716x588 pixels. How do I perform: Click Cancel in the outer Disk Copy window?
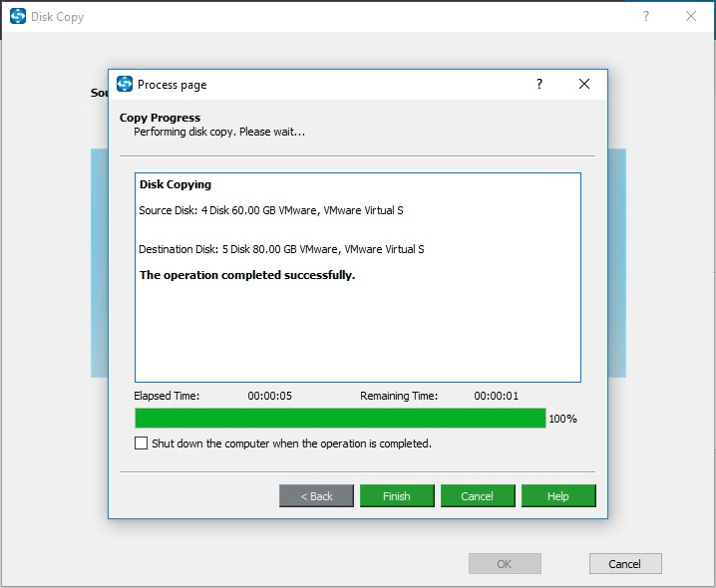pyautogui.click(x=625, y=564)
